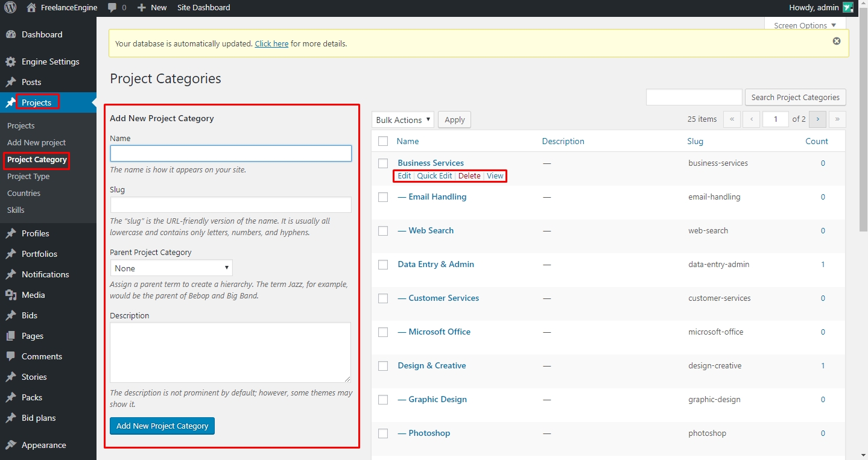Click Quick Edit under Business Services
The width and height of the screenshot is (868, 460).
(x=434, y=176)
